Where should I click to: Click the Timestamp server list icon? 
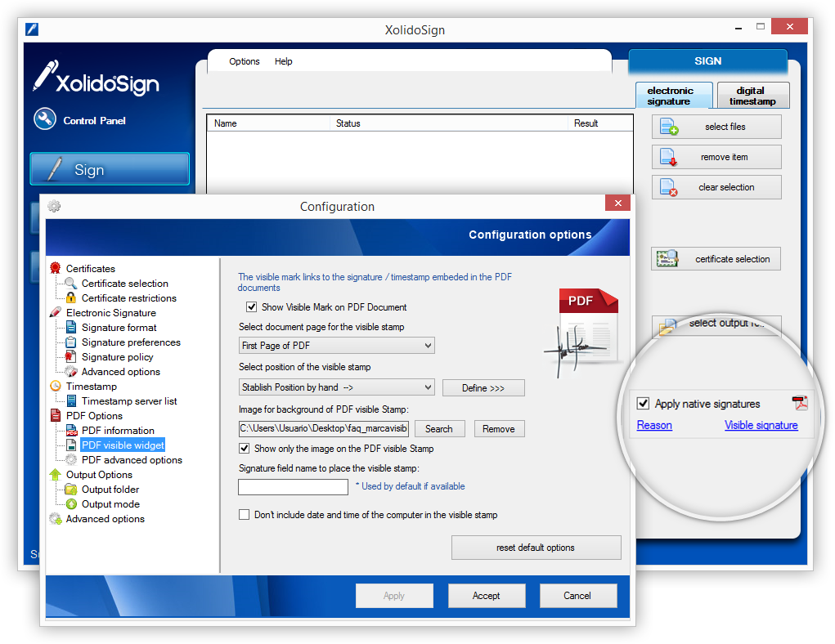tap(71, 400)
